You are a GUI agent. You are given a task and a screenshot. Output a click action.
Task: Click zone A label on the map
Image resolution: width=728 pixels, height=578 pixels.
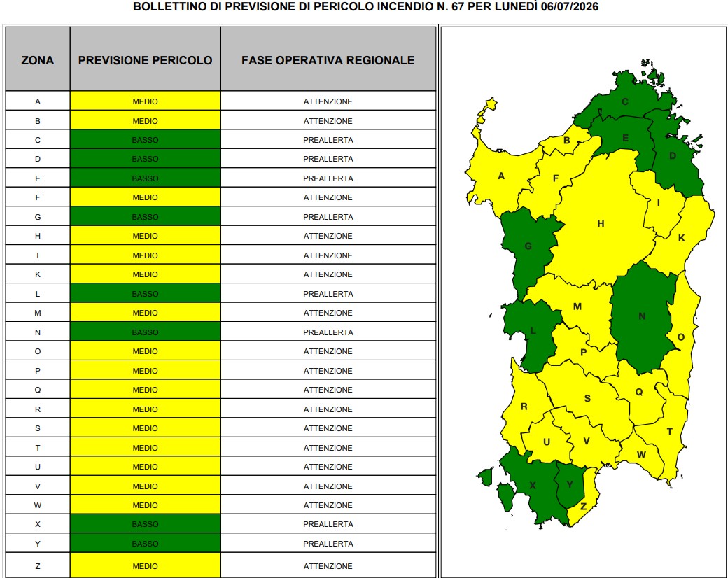click(x=501, y=176)
